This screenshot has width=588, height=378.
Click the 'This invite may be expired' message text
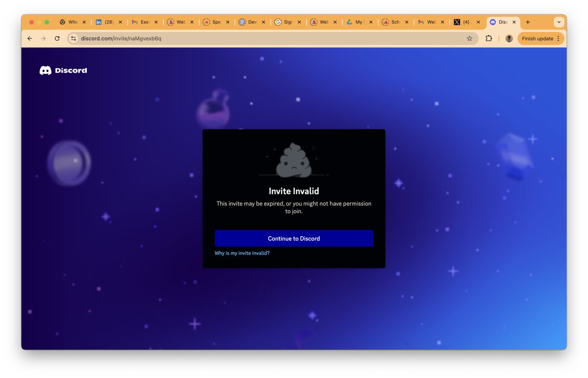click(294, 207)
